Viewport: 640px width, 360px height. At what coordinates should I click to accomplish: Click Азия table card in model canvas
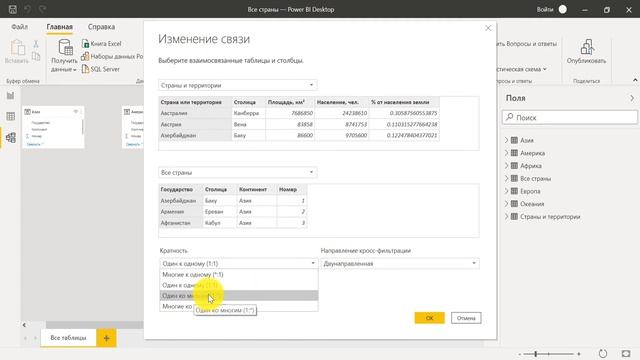(x=53, y=127)
